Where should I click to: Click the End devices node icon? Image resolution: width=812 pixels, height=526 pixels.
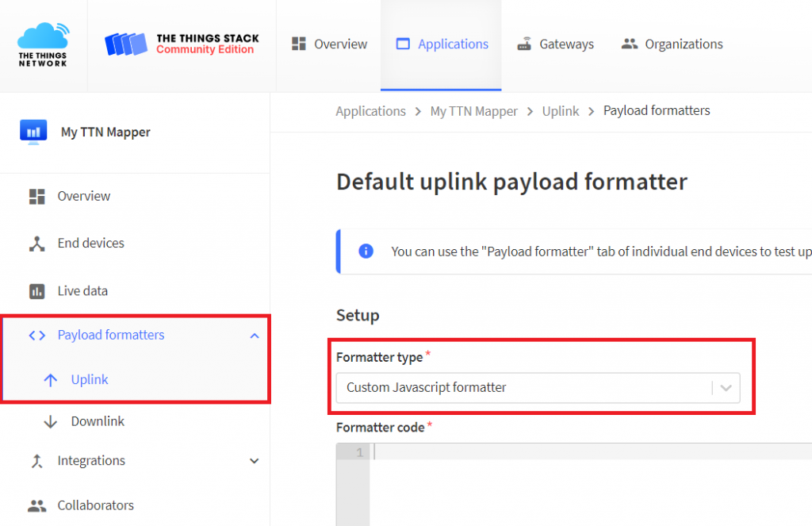(36, 244)
